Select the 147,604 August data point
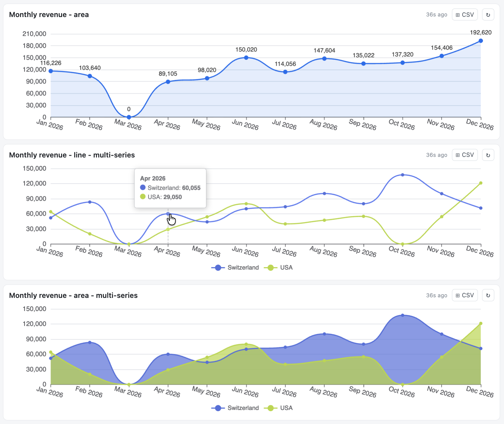 coord(324,58)
